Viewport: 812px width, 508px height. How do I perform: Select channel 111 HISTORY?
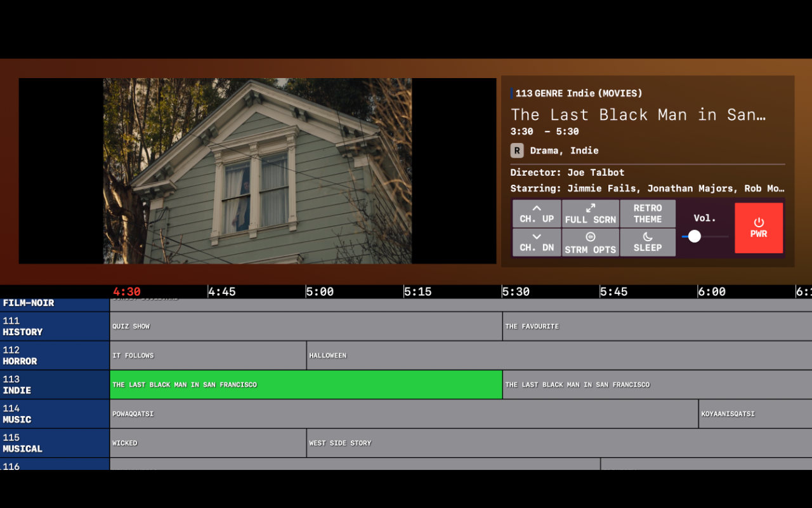(55, 326)
